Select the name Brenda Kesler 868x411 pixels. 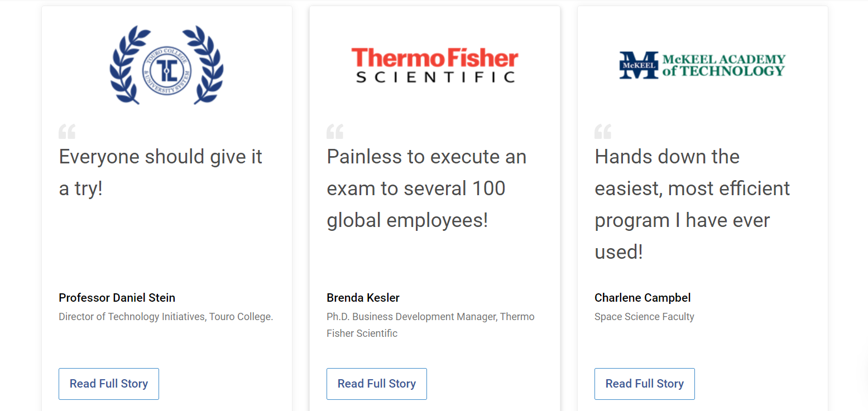point(363,298)
